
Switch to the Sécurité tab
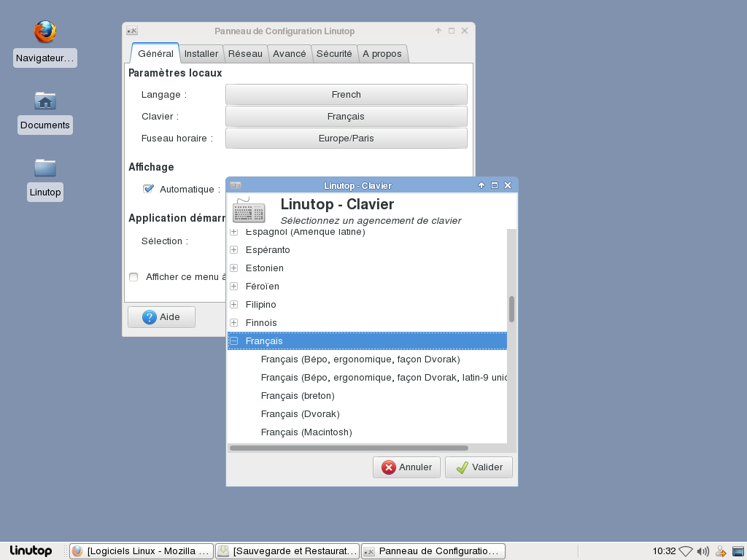coord(334,54)
